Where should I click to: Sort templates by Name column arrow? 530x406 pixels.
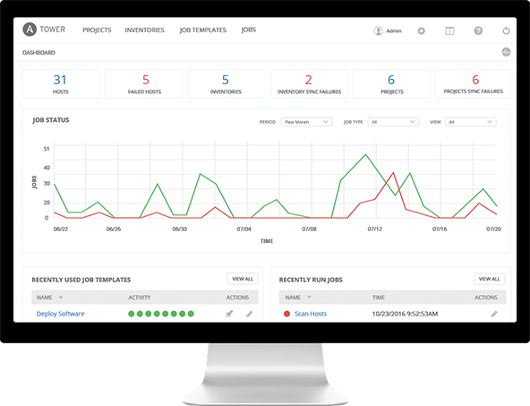[x=61, y=297]
